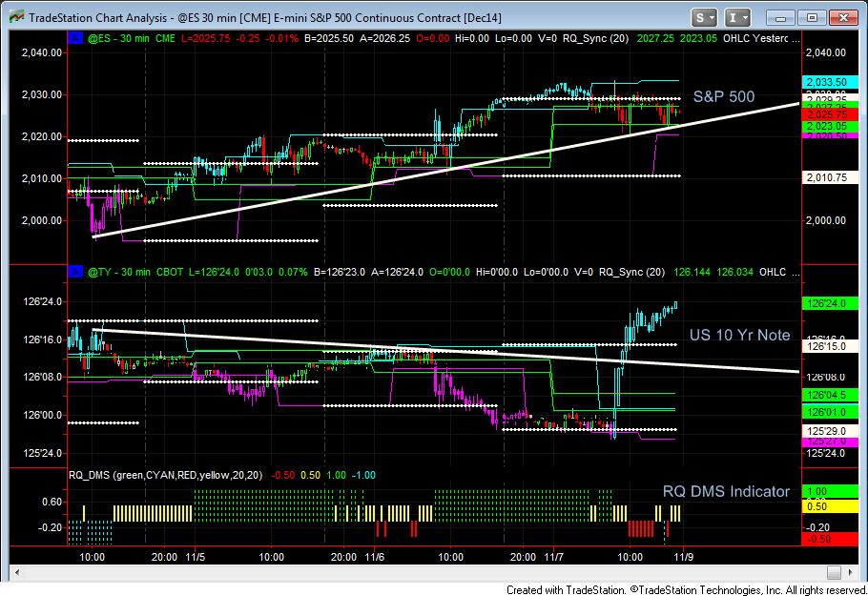Click the bid value "B=126'23.0"
Screen dimensions: 868x596
pyautogui.click(x=340, y=273)
